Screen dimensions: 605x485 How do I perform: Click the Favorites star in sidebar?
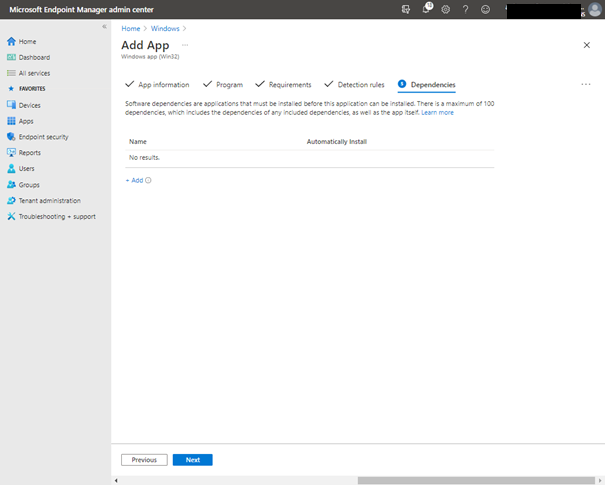11,89
